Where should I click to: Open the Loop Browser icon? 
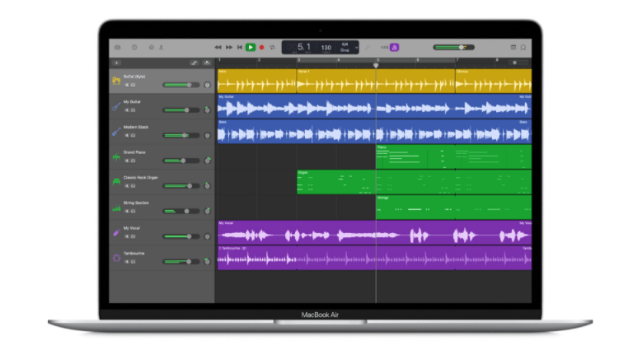click(523, 48)
